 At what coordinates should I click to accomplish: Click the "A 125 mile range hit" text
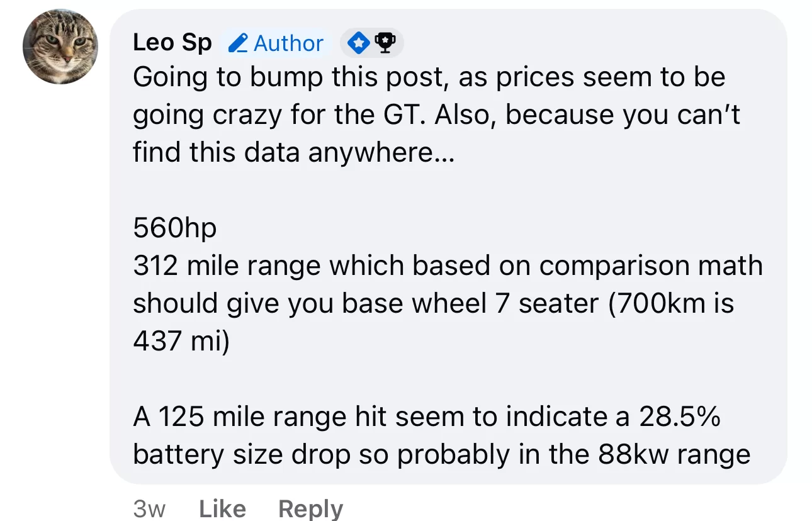point(254,417)
